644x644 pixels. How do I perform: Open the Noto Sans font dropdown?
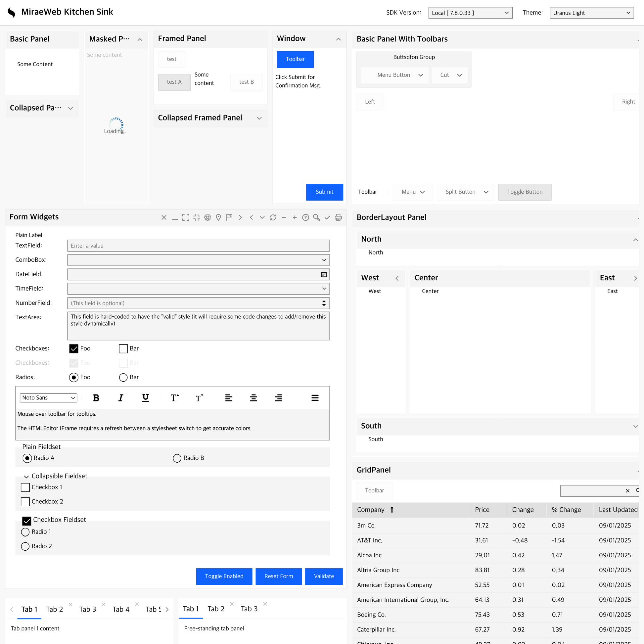point(49,398)
